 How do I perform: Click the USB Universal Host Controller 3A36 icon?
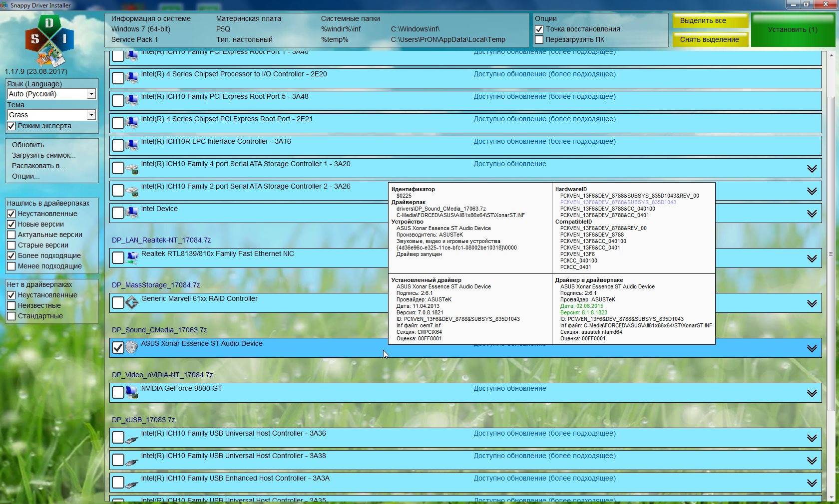click(x=131, y=437)
